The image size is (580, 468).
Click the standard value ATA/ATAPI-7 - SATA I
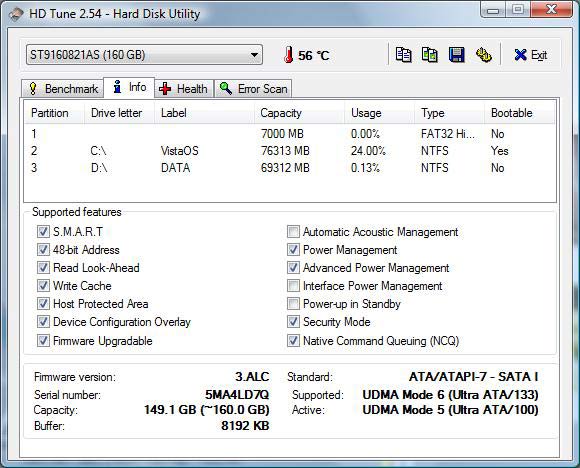tap(473, 377)
